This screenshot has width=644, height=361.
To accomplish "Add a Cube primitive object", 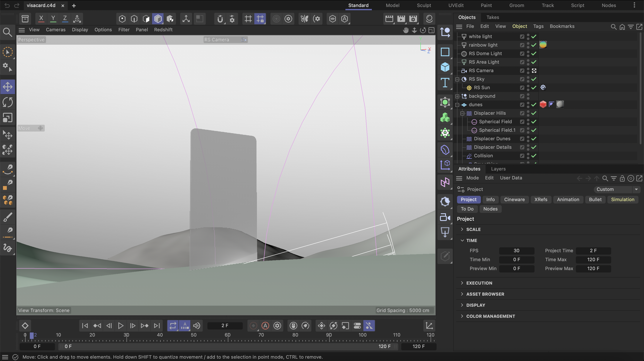I will [445, 67].
